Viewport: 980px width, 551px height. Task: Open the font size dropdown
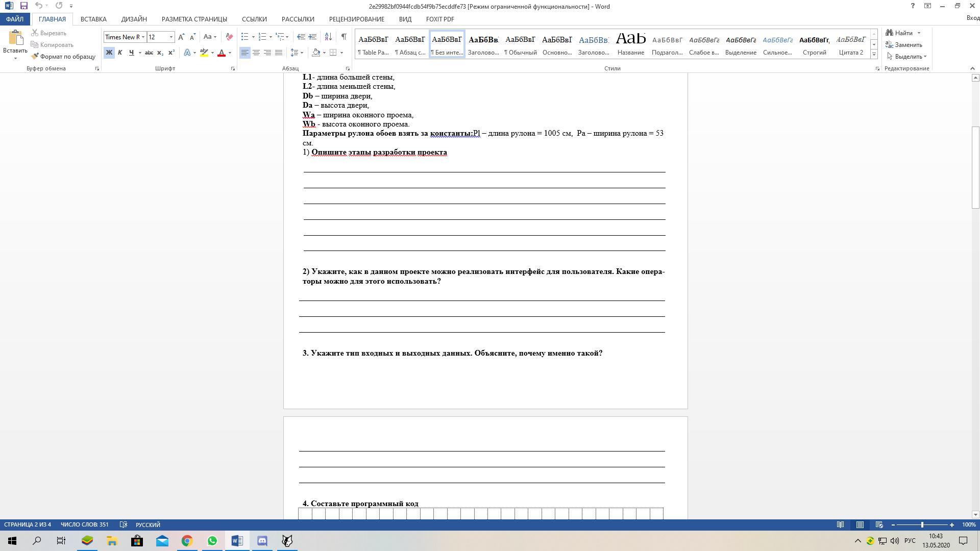pos(171,37)
